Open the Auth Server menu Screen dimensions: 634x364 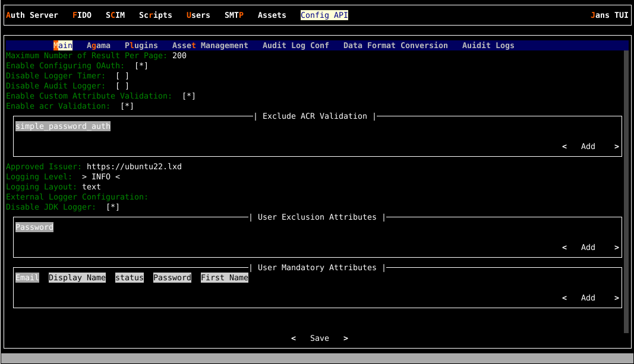pyautogui.click(x=32, y=15)
